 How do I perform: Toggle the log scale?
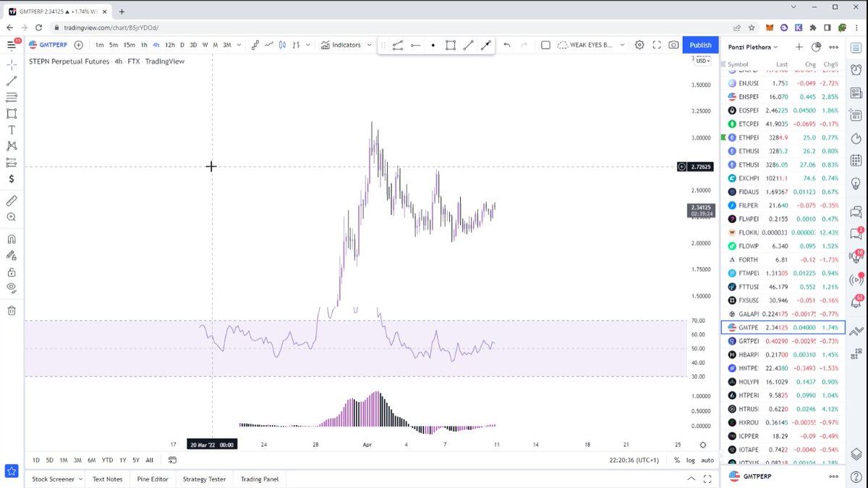(x=691, y=460)
